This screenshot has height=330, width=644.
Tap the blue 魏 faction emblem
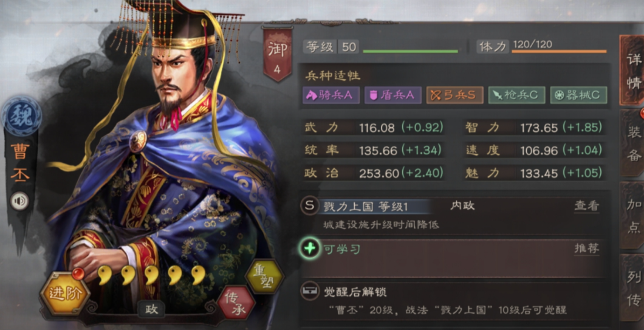(21, 116)
